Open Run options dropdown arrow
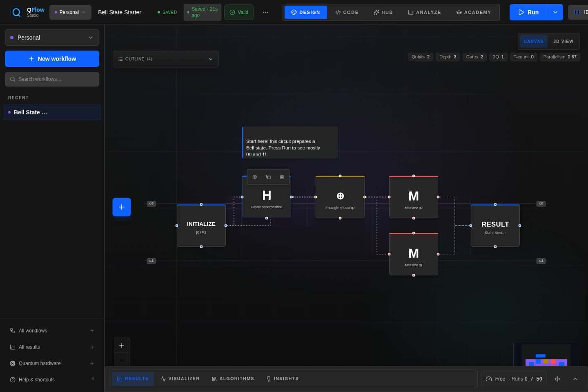 tap(555, 12)
